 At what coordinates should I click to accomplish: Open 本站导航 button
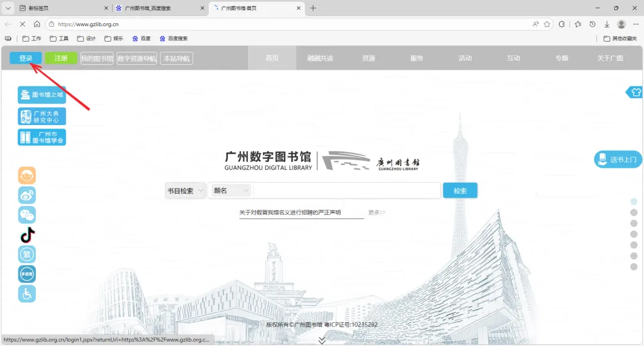[177, 58]
